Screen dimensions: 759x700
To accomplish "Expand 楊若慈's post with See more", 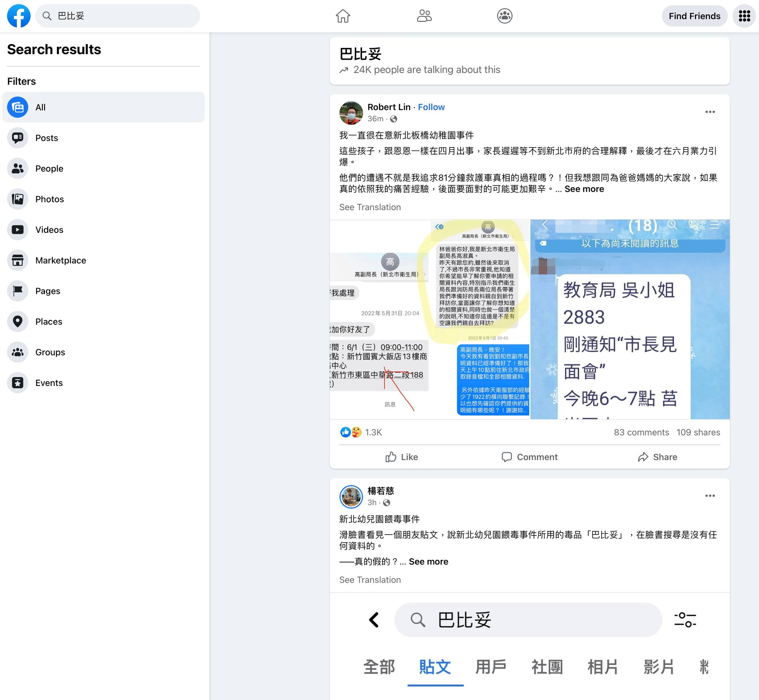I will (428, 562).
